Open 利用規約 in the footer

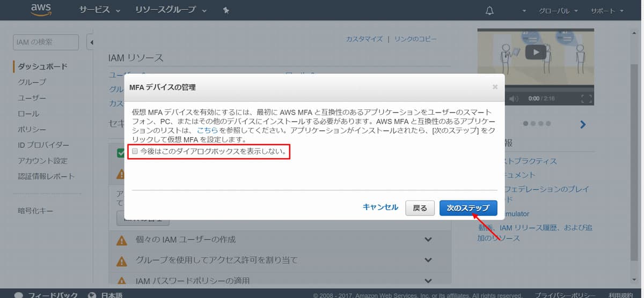pos(621,295)
